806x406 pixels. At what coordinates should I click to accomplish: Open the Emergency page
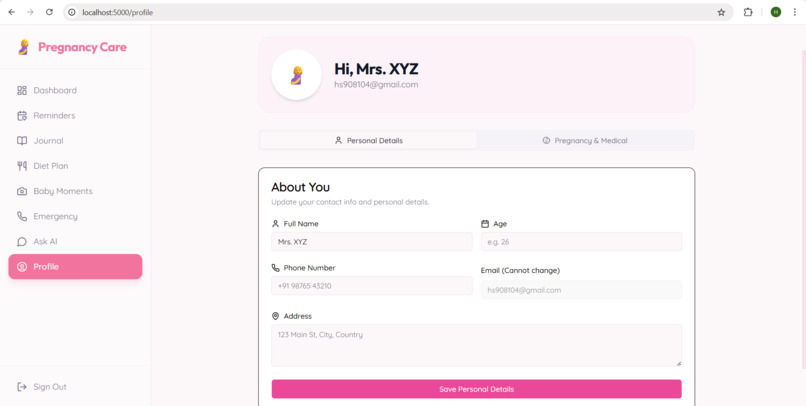pos(75,216)
